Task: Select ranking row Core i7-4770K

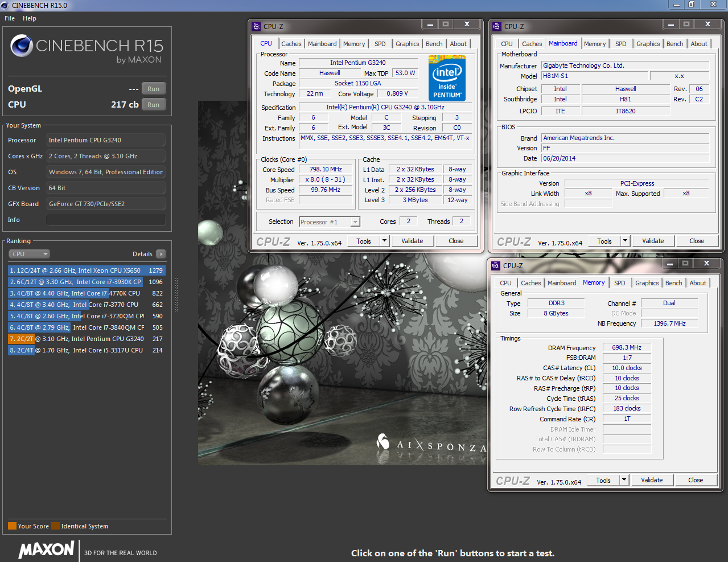Action: (87, 293)
